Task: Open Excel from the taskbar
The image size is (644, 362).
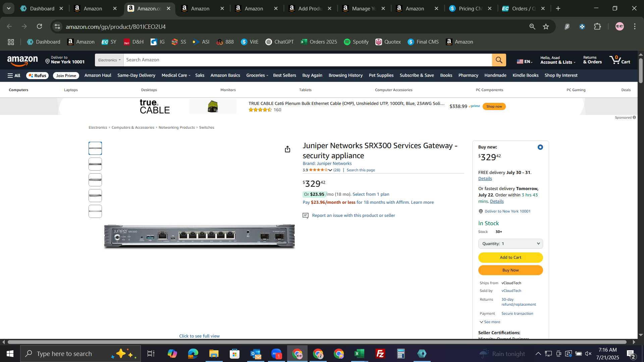Action: pos(360,354)
